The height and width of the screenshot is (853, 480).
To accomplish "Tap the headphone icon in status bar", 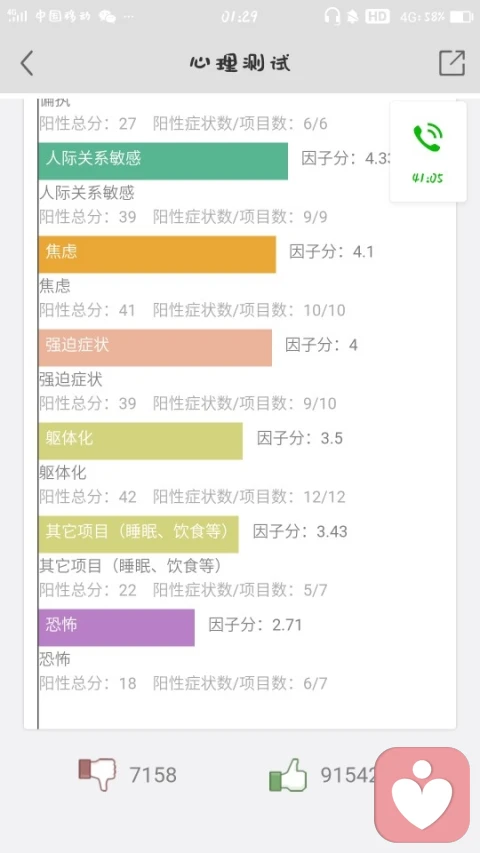I will pos(332,16).
